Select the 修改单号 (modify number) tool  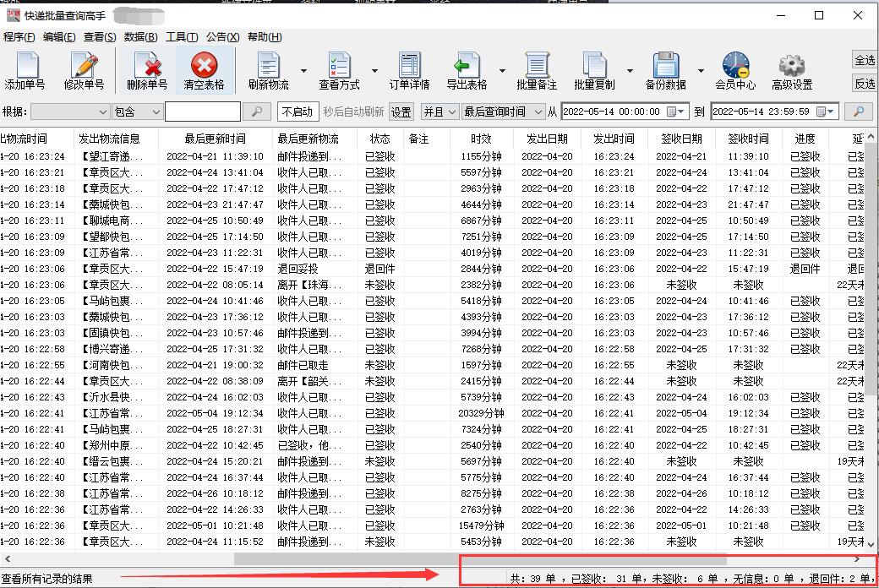click(85, 68)
